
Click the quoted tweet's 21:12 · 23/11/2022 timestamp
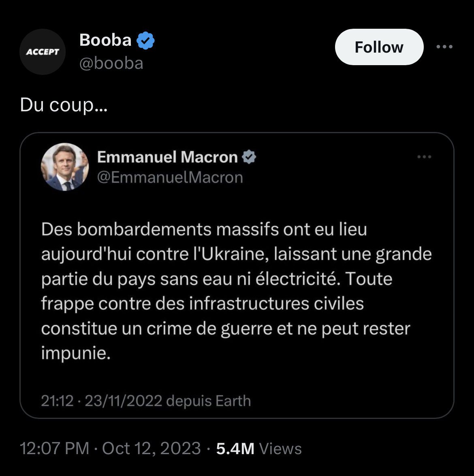(x=102, y=401)
